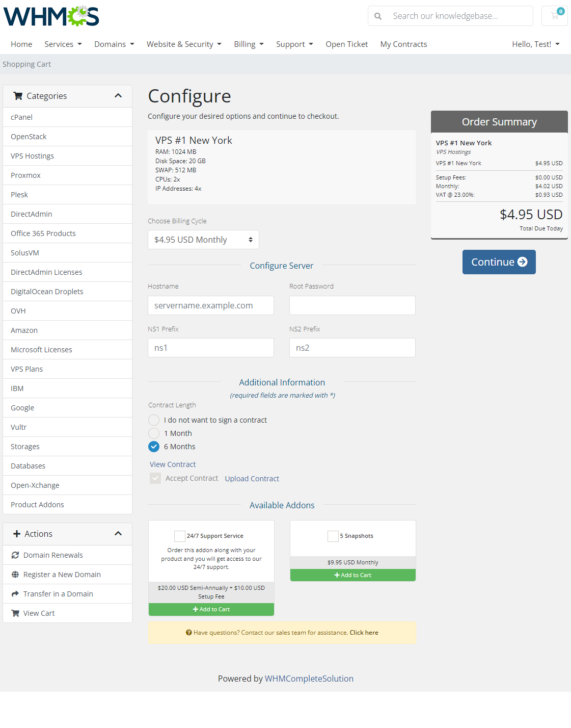Select the VPS Hostings category
This screenshot has height=728, width=571.
point(67,156)
